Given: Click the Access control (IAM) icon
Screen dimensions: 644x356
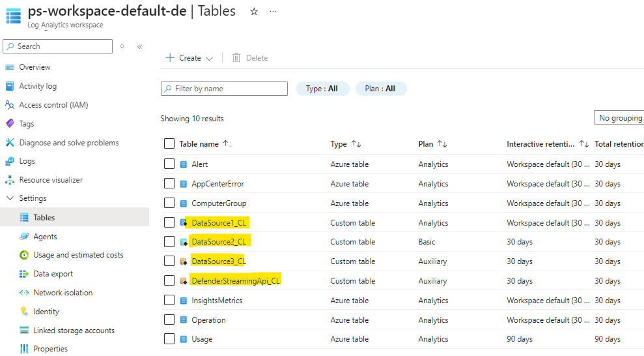Looking at the screenshot, I should tap(10, 105).
